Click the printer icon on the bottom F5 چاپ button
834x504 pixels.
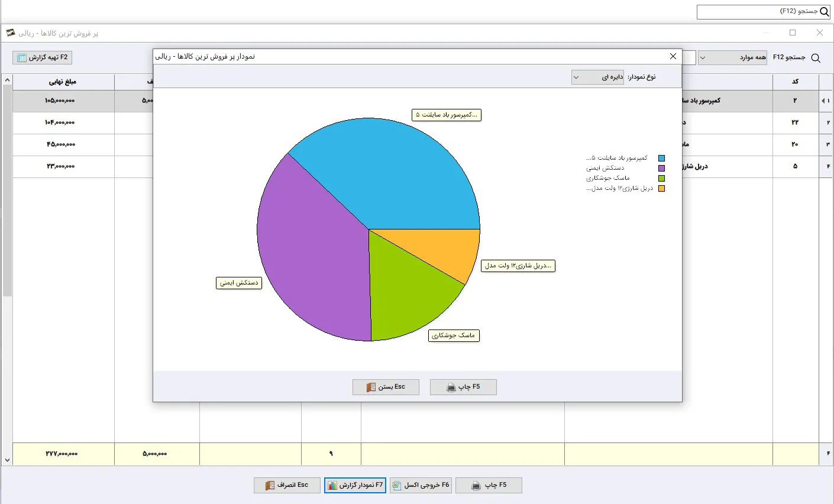(476, 486)
